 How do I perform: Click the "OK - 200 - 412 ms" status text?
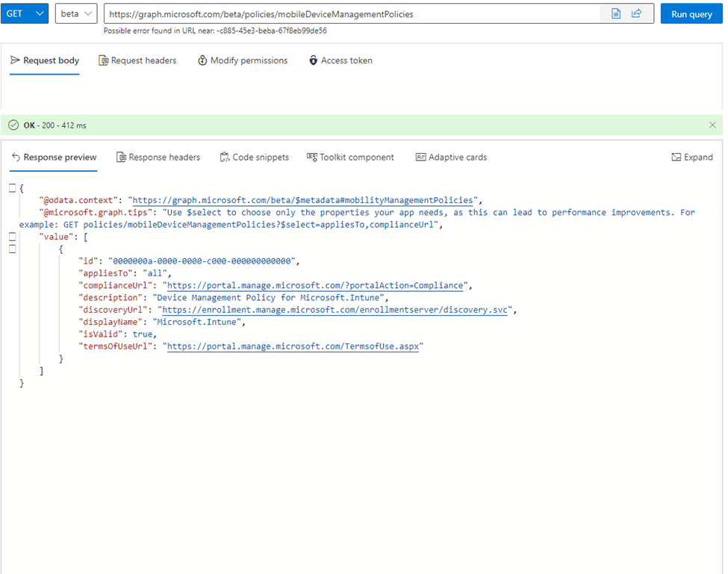55,125
